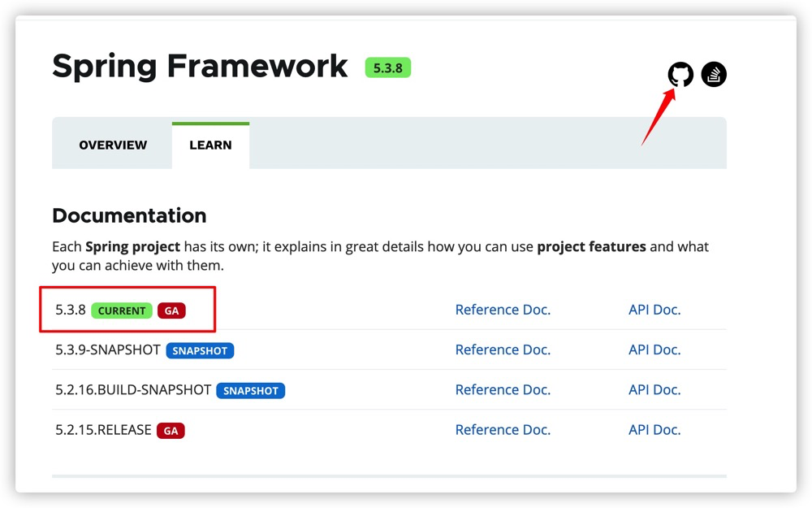Viewport: 812px width, 508px height.
Task: Click the CURRENT badge on 5.3.8
Action: pos(122,310)
